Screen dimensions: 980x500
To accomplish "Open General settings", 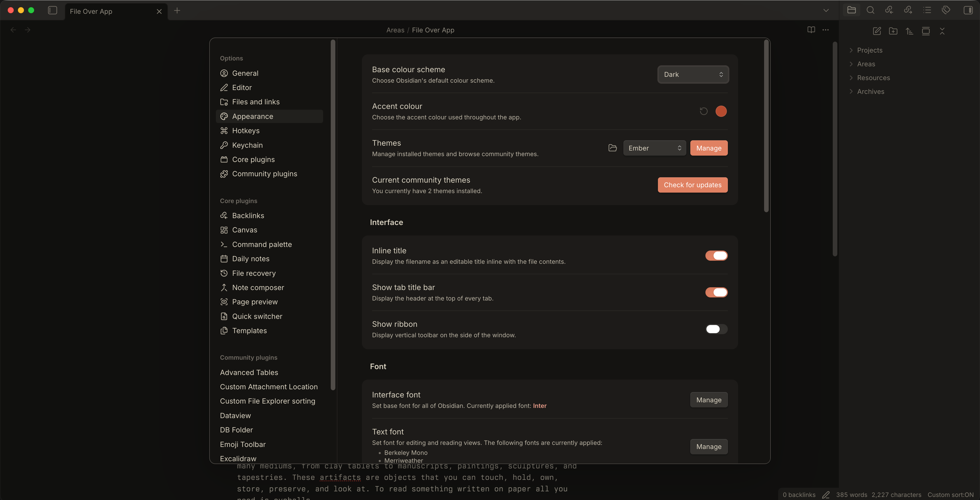I will (269, 73).
